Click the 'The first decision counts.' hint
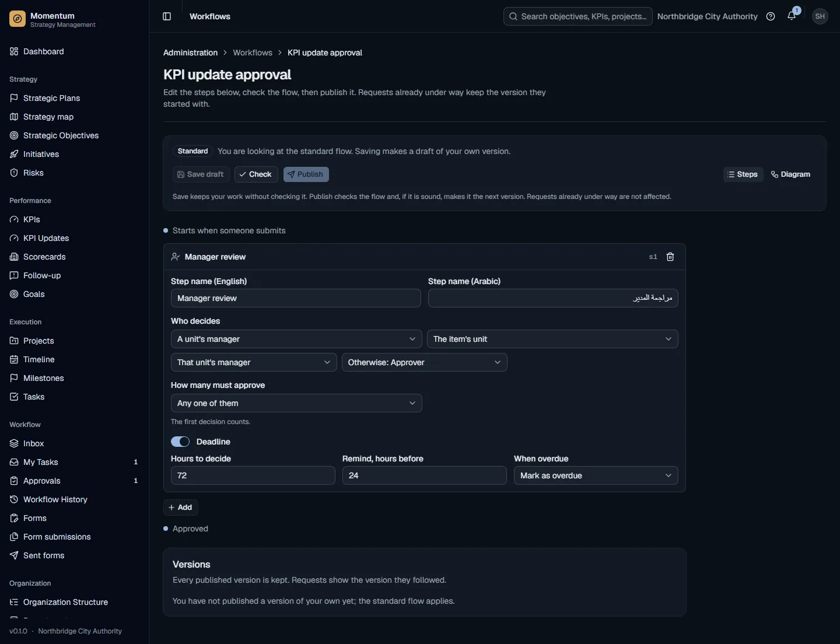 (211, 422)
